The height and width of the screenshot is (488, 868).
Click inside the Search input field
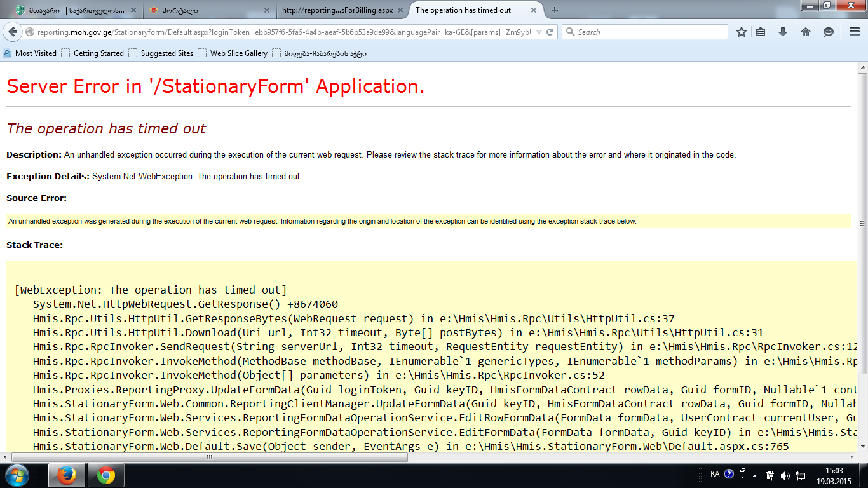click(648, 32)
